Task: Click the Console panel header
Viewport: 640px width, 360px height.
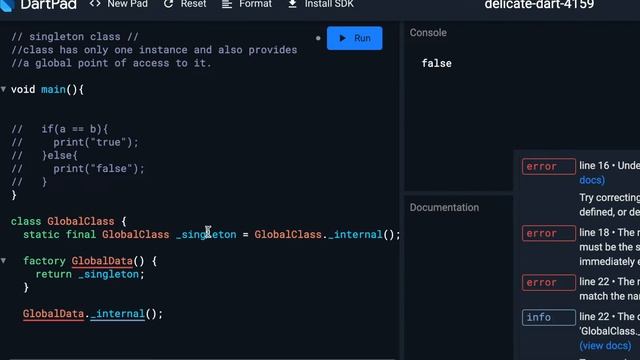Action: tap(428, 33)
